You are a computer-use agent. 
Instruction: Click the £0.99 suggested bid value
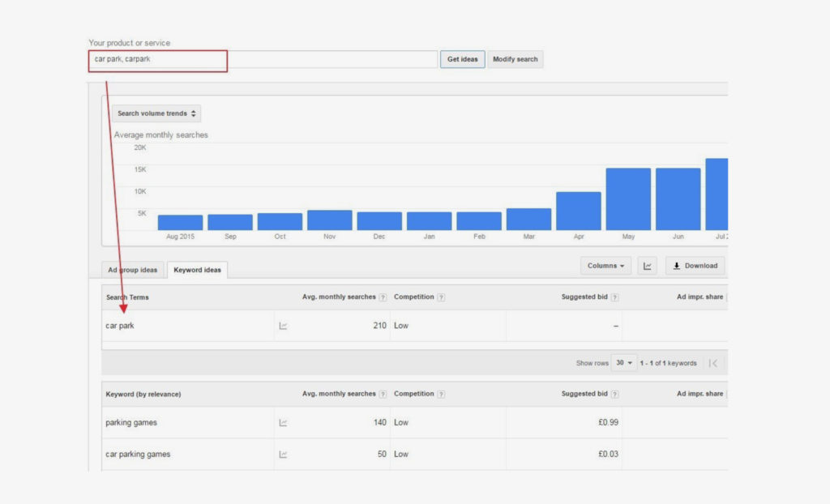608,422
